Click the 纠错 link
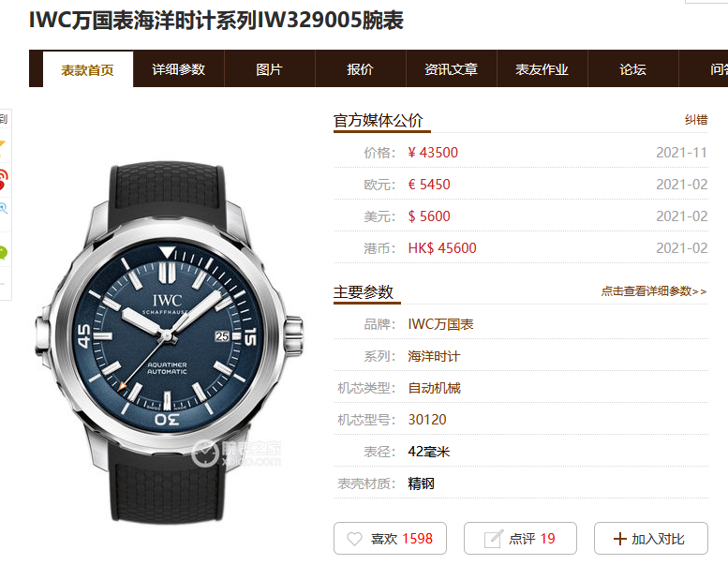 [x=696, y=120]
